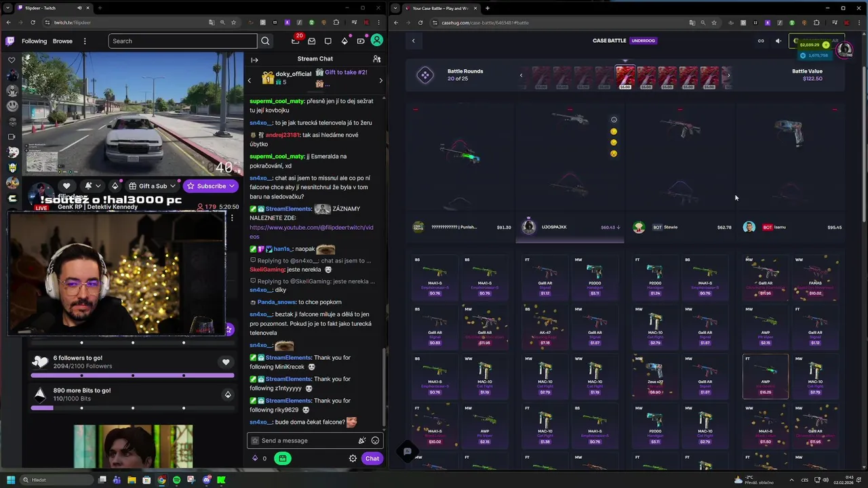Open a new tab in CaseHug window
This screenshot has width=868, height=488.
click(487, 8)
